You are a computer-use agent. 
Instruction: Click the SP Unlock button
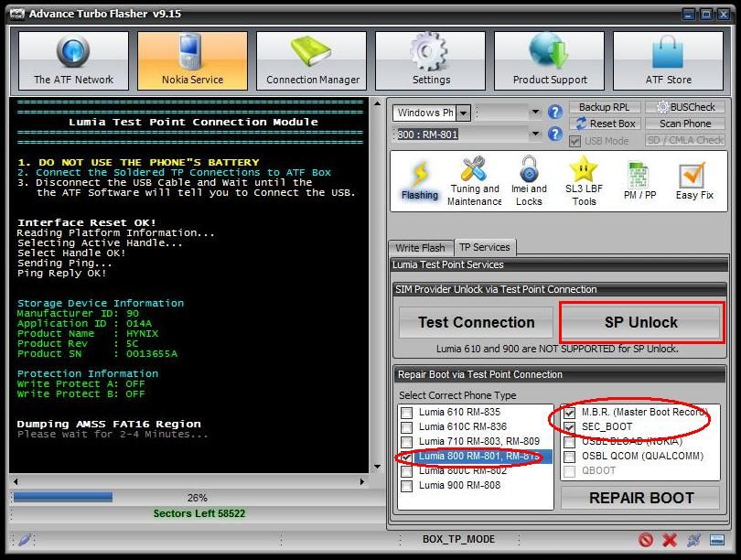640,322
